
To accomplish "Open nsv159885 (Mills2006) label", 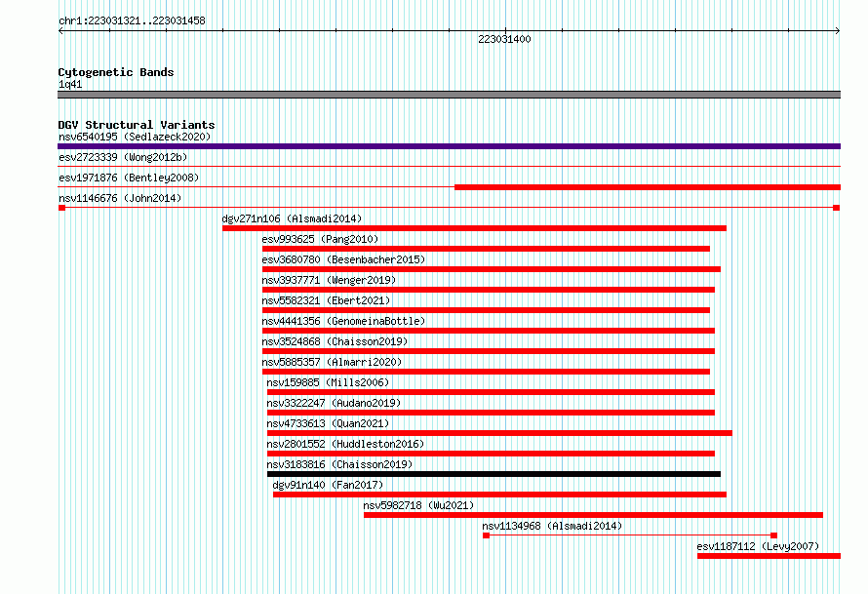I will [x=328, y=382].
